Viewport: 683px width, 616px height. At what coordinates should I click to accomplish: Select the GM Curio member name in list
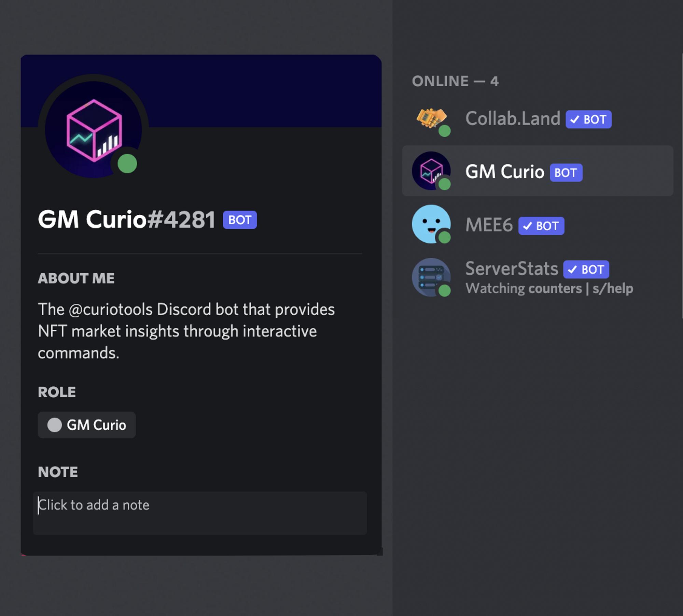pos(504,172)
